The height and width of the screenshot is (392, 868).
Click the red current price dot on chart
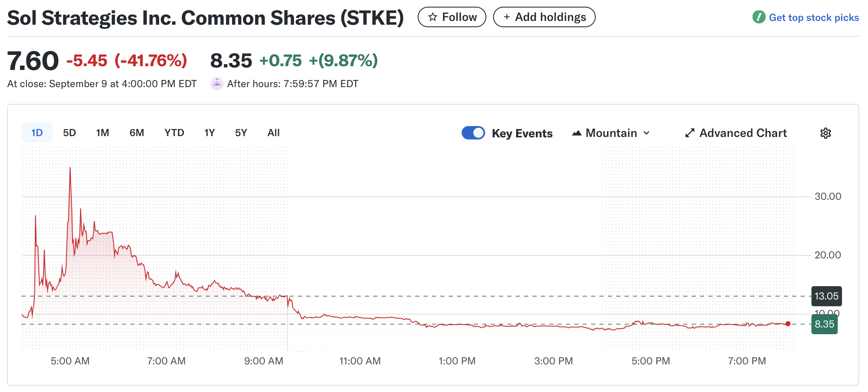[x=788, y=324]
